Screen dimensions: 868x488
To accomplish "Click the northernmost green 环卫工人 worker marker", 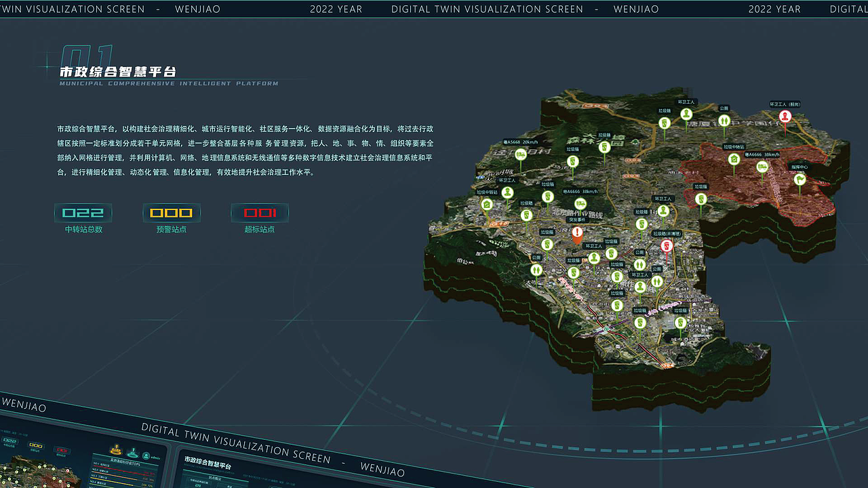I will tap(686, 114).
